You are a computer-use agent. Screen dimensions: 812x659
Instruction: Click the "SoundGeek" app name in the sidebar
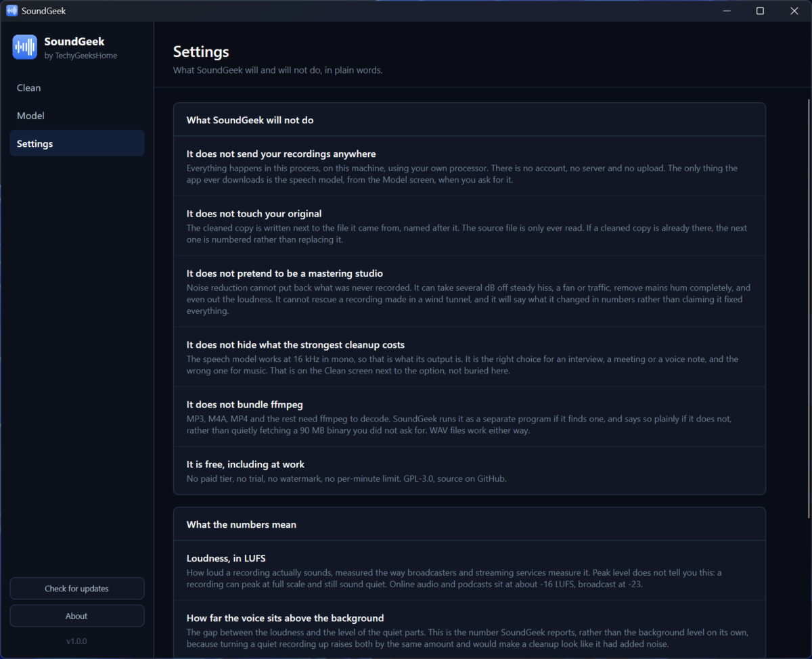point(74,42)
